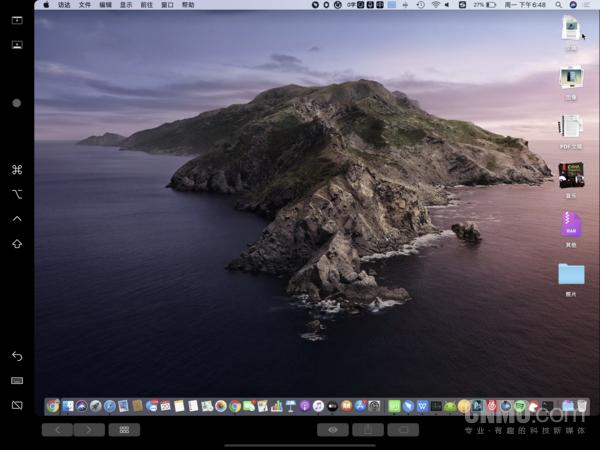Open Safari compass in Dock

(110, 406)
